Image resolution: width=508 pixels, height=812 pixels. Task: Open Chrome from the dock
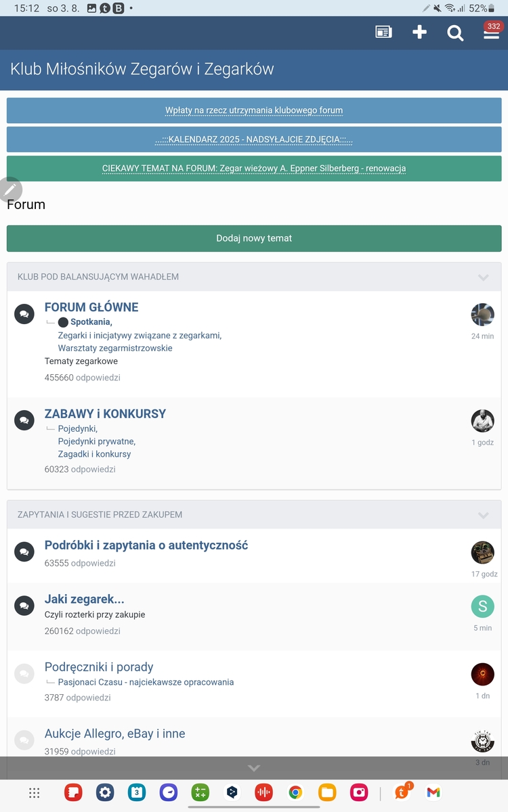(295, 792)
